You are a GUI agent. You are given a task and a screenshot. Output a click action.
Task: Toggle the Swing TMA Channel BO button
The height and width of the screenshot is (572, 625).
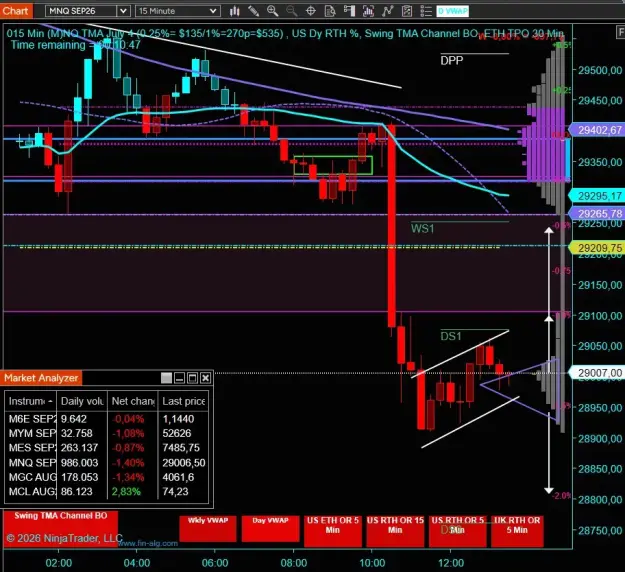pos(61,529)
